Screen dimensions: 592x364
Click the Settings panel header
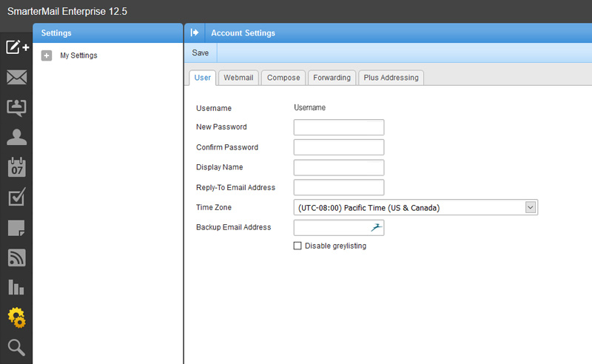(x=107, y=33)
